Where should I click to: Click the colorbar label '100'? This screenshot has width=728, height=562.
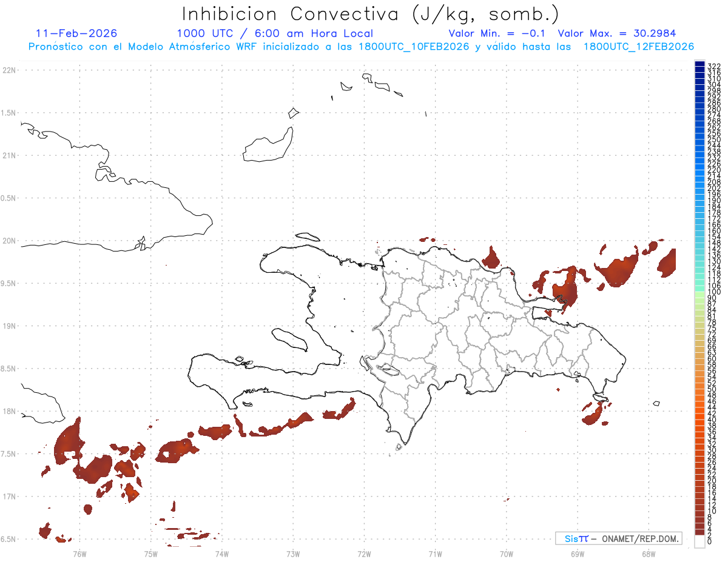715,292
